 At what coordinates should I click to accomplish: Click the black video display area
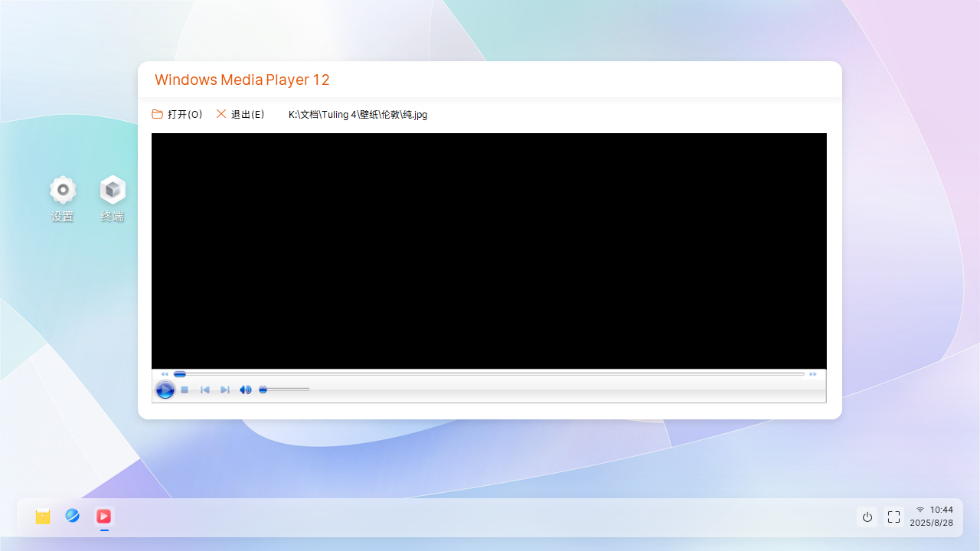pyautogui.click(x=489, y=251)
